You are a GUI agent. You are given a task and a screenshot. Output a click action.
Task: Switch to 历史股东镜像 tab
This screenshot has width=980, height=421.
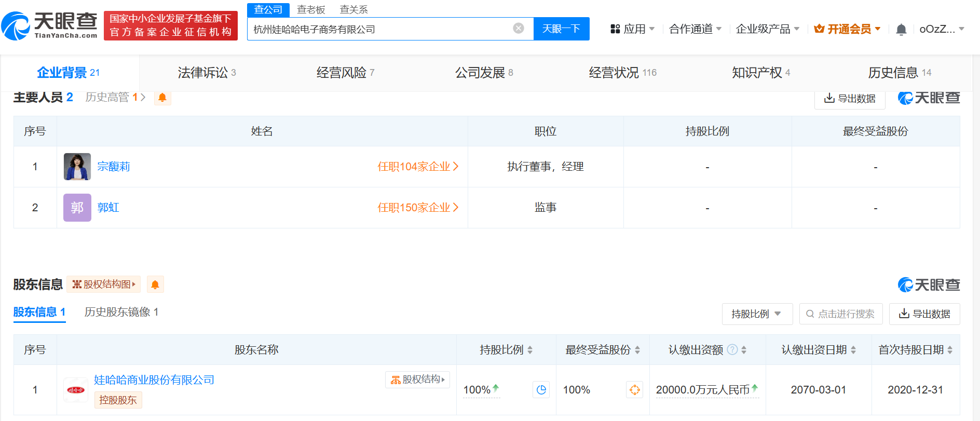click(x=121, y=312)
